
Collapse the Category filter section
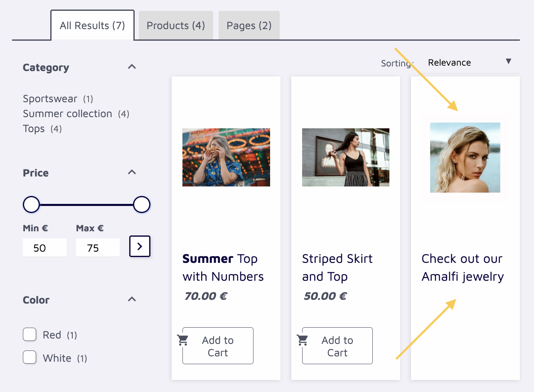(x=132, y=67)
